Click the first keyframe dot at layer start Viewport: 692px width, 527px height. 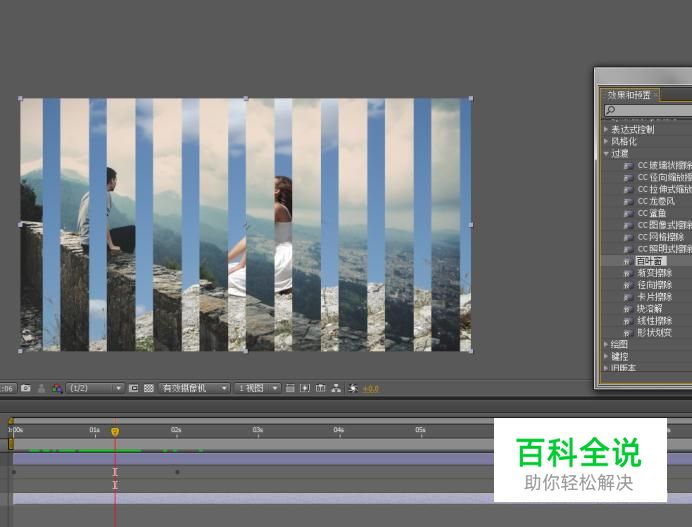point(14,472)
